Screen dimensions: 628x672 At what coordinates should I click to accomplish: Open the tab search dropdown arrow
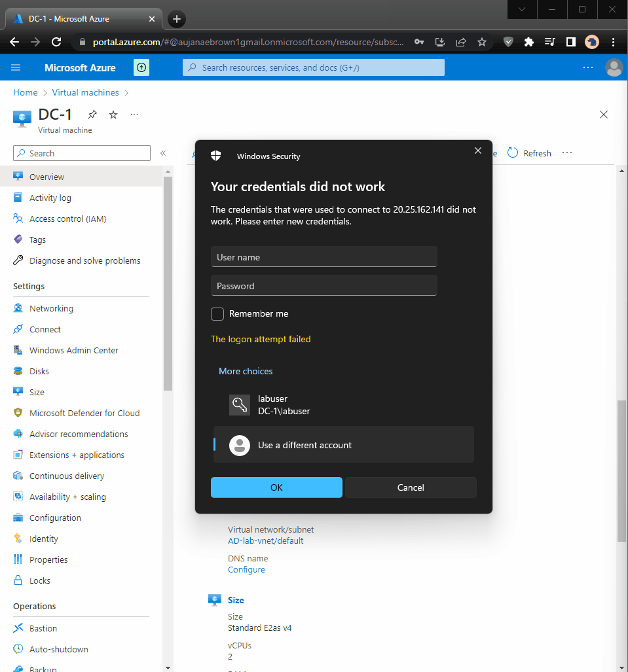click(x=522, y=9)
